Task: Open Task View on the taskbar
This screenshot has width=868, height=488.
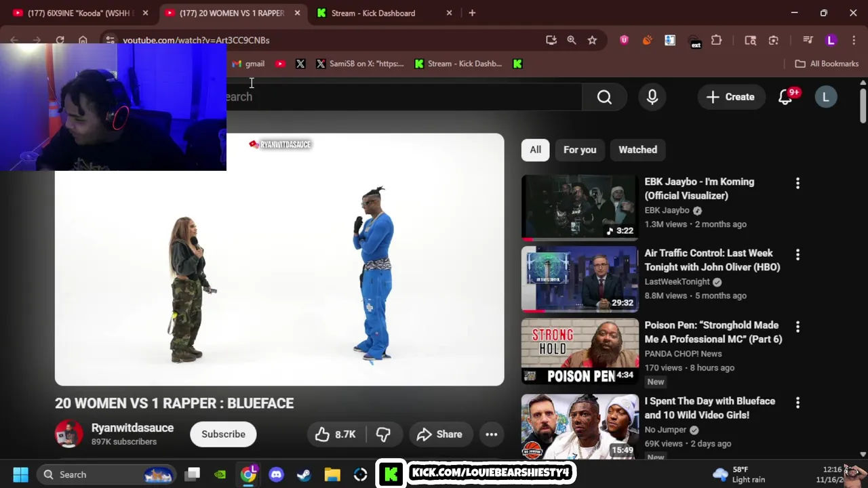Action: pyautogui.click(x=193, y=474)
